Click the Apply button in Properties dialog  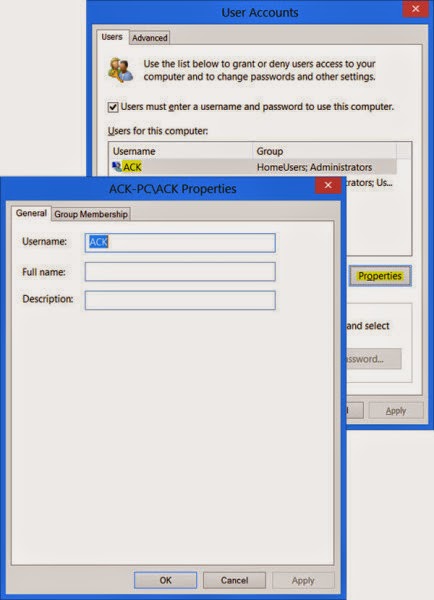pos(303,580)
